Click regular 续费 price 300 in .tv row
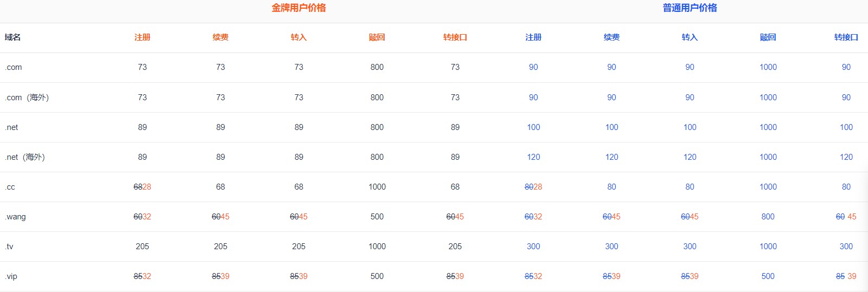This screenshot has width=868, height=292. 611,246
